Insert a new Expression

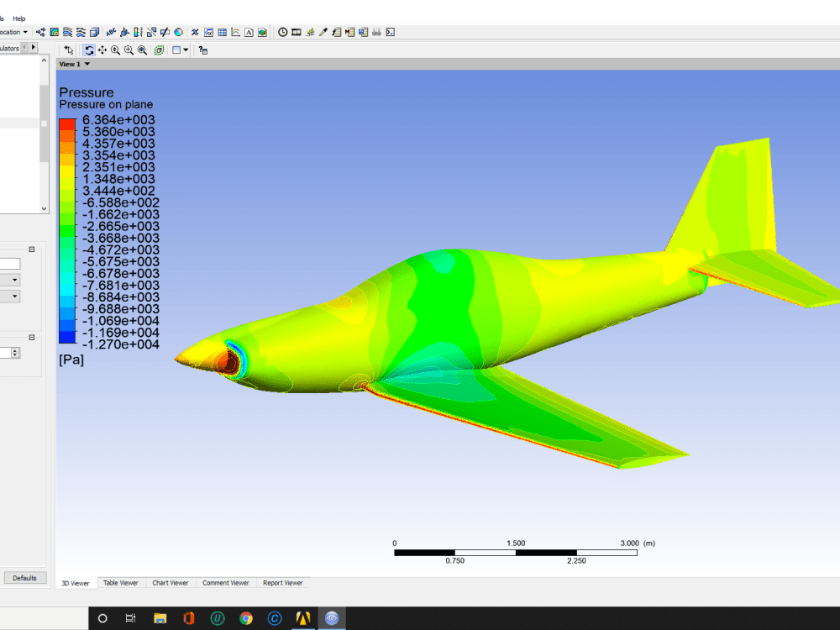coord(208,32)
